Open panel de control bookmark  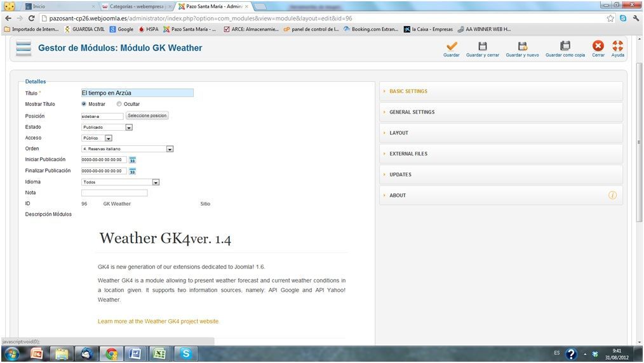coord(311,30)
